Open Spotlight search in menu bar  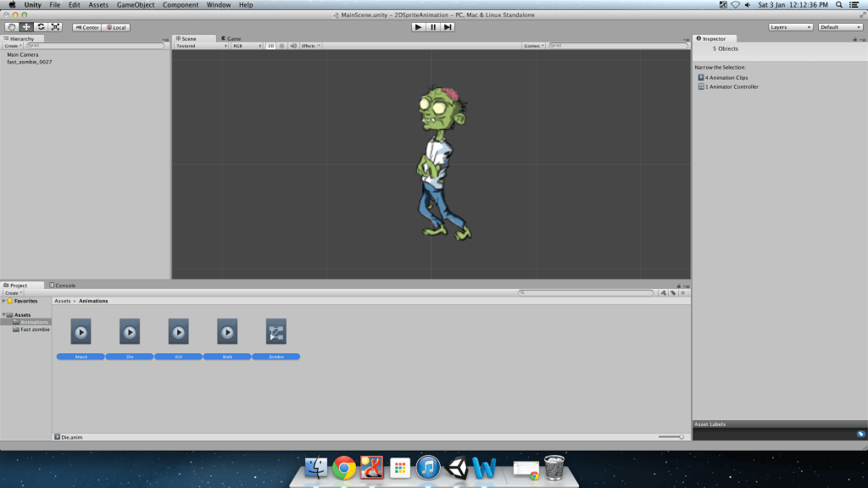(x=839, y=5)
